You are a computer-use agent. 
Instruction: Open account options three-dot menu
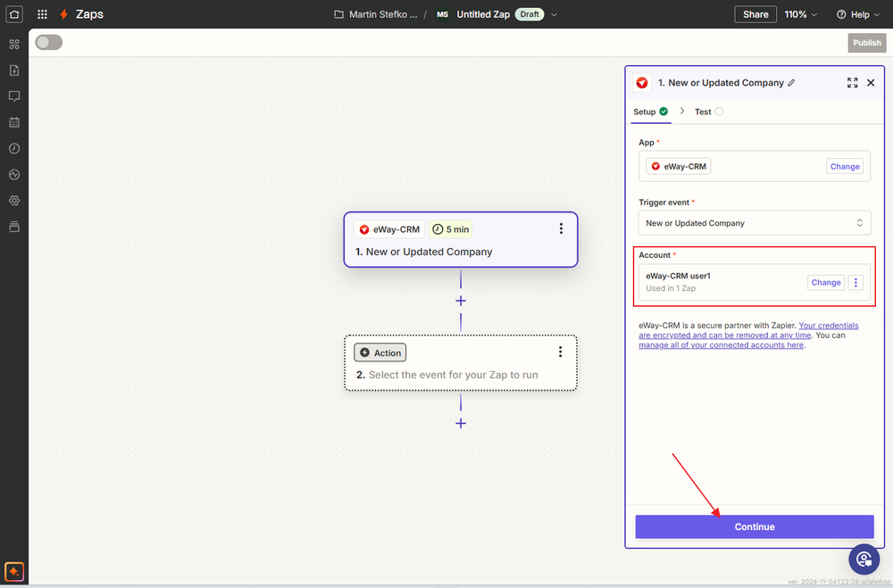click(x=855, y=282)
